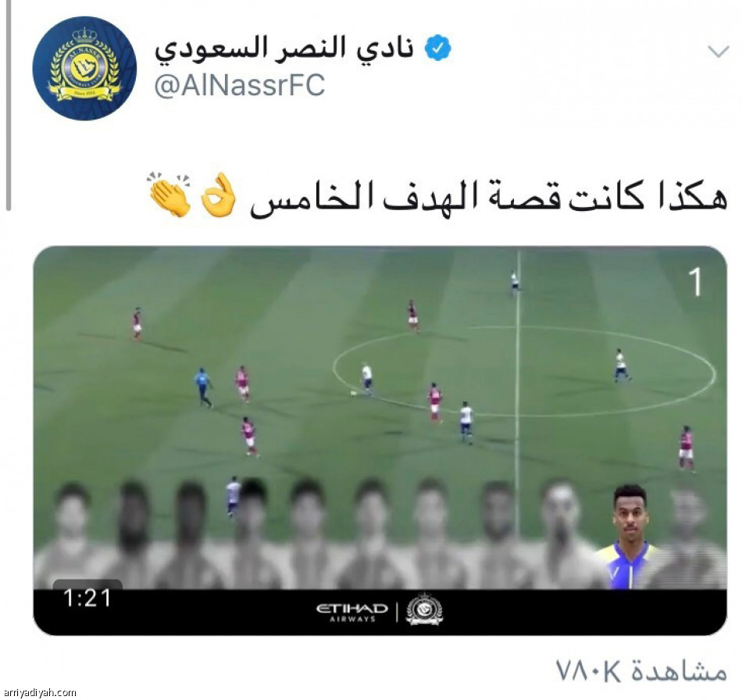The width and height of the screenshot is (742, 700).
Task: Open the @AlNassrFC handle
Action: pos(240,85)
